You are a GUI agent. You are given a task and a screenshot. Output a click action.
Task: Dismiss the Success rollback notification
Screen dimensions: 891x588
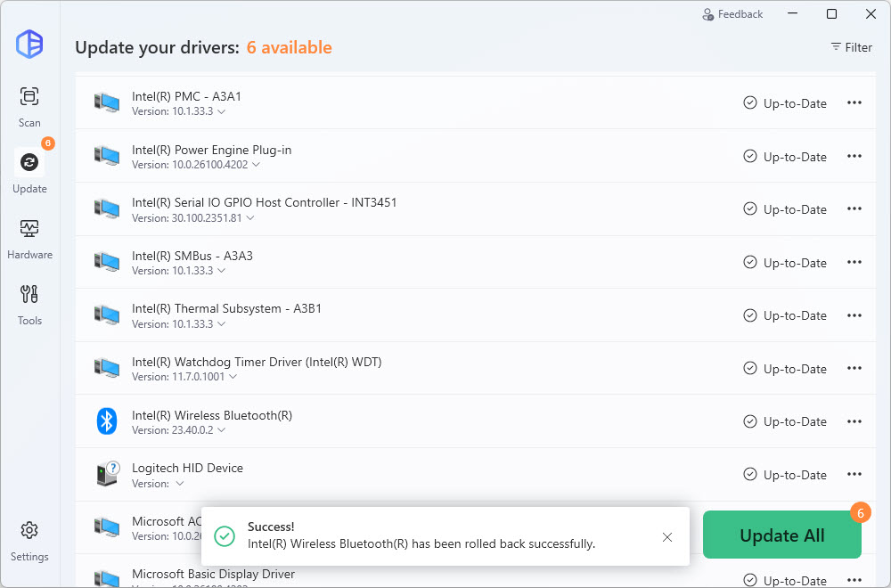click(667, 536)
